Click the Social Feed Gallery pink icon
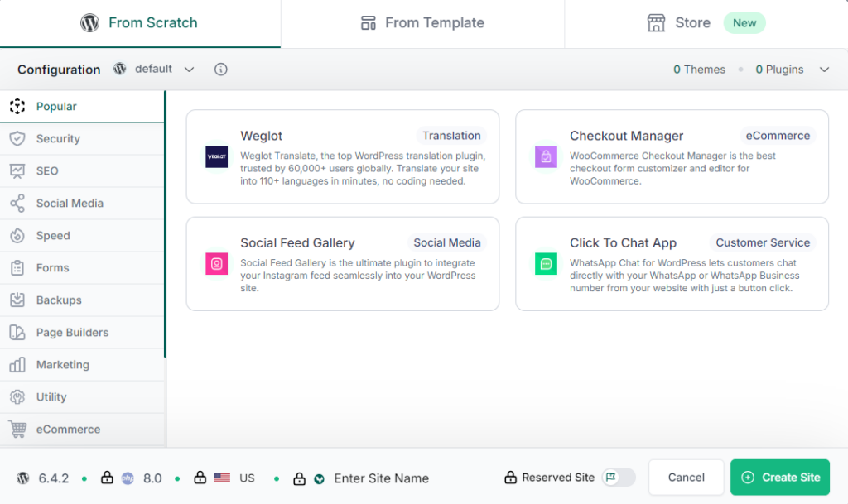The image size is (848, 504). tap(216, 264)
